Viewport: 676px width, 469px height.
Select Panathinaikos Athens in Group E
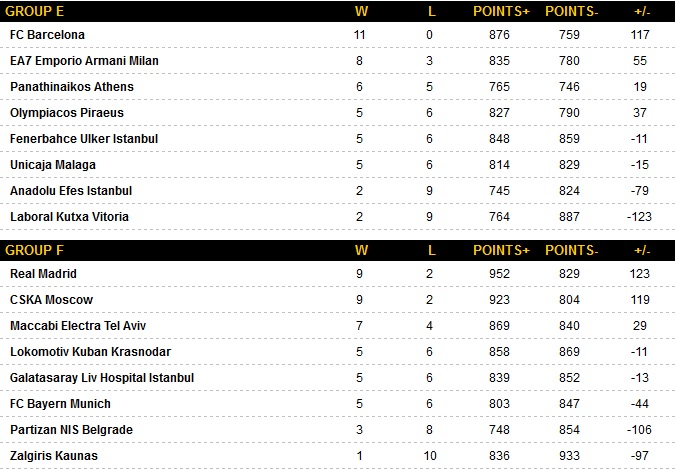tap(71, 87)
